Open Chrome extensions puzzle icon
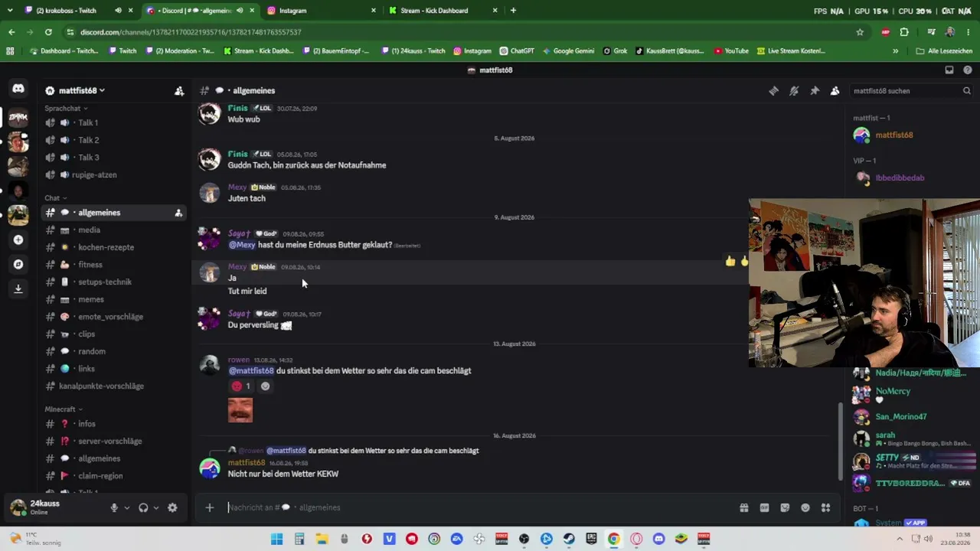This screenshot has width=980, height=551. (x=904, y=32)
